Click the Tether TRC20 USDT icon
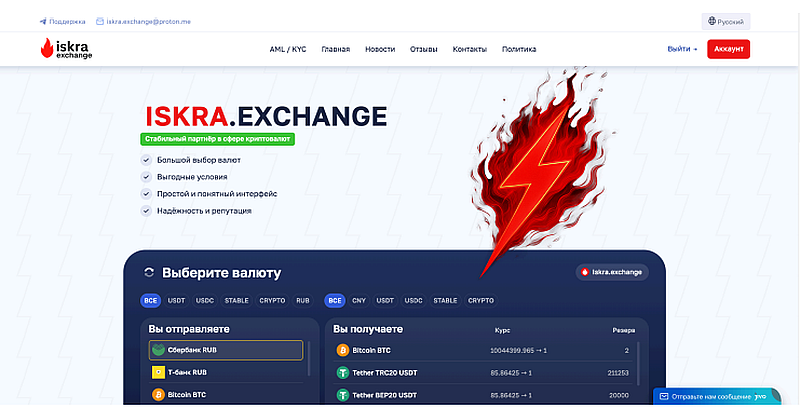 coord(342,373)
